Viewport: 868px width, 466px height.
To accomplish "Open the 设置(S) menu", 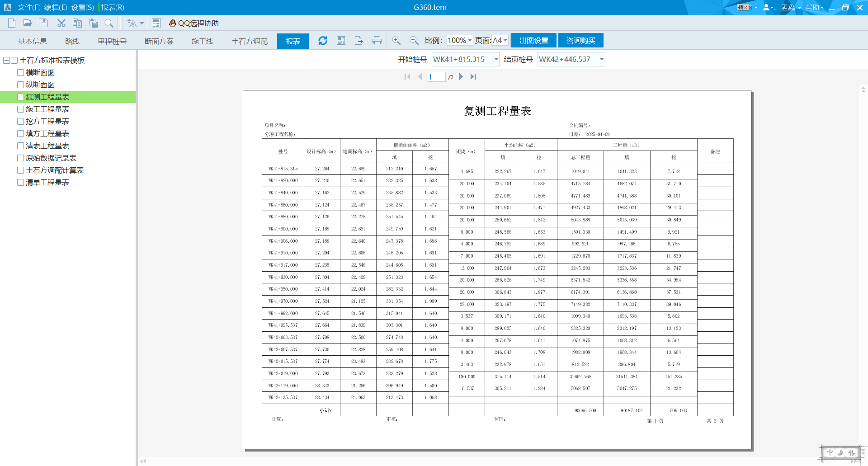I will (x=82, y=7).
